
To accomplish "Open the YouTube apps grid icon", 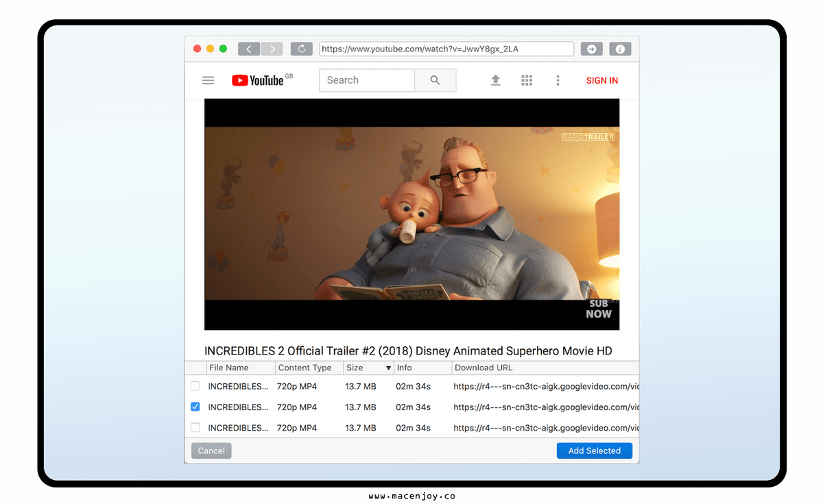I will coord(527,80).
